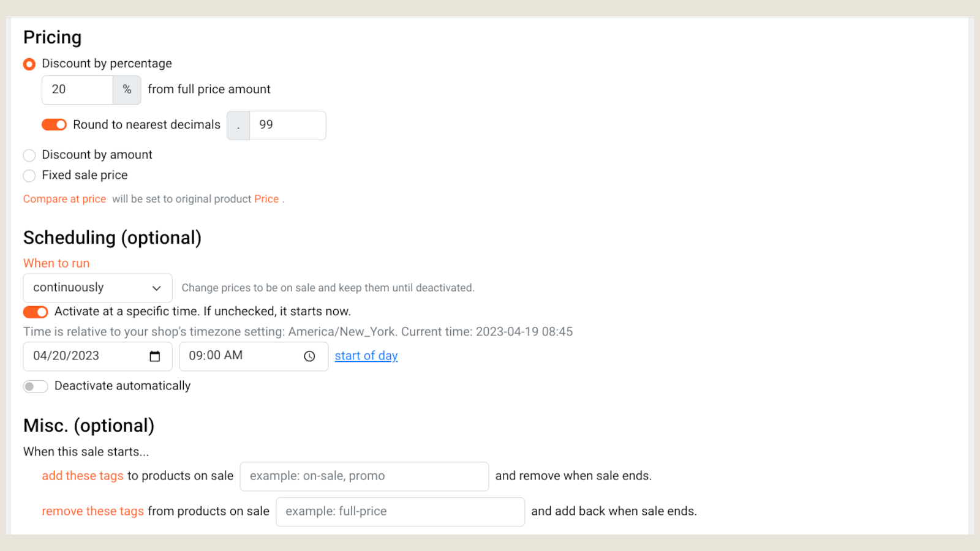Focus the add tags field 'on-sale, promo'
980x551 pixels.
[x=364, y=476]
